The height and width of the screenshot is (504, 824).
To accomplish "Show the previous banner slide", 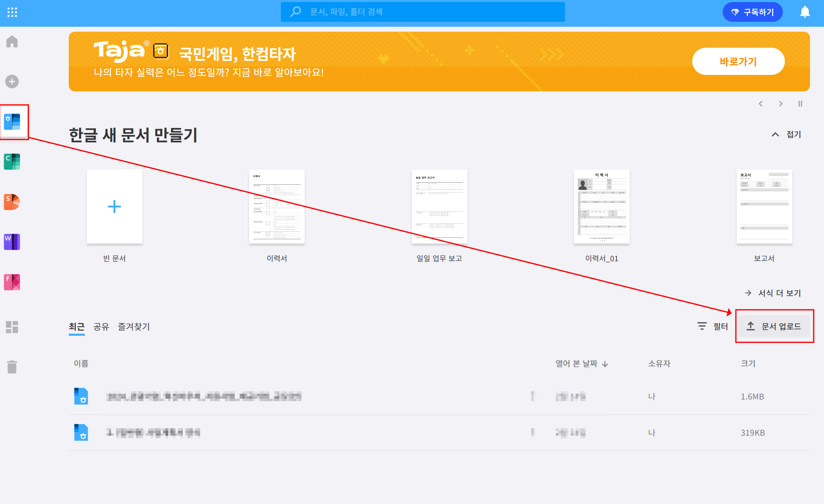I will point(761,104).
